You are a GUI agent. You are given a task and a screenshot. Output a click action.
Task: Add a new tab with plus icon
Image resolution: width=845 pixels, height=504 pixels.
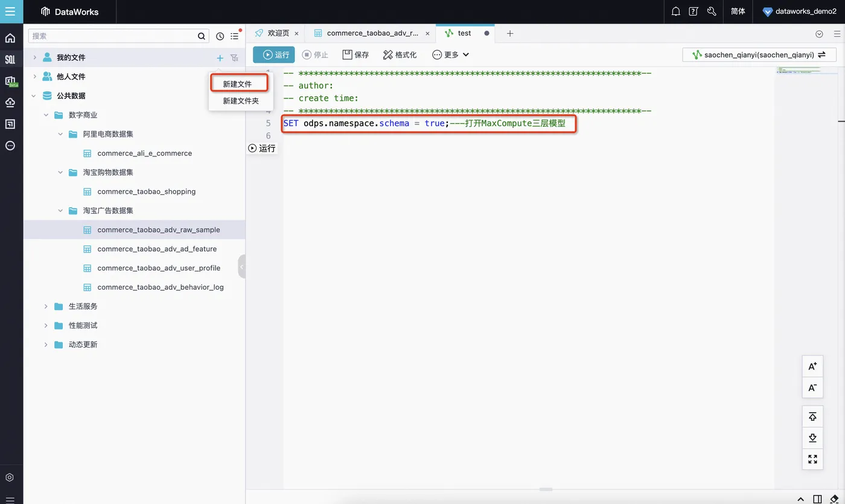click(x=510, y=33)
